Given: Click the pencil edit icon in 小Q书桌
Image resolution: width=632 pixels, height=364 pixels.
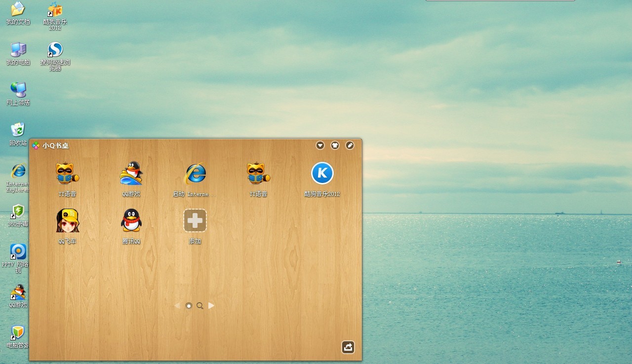Looking at the screenshot, I should coord(350,145).
